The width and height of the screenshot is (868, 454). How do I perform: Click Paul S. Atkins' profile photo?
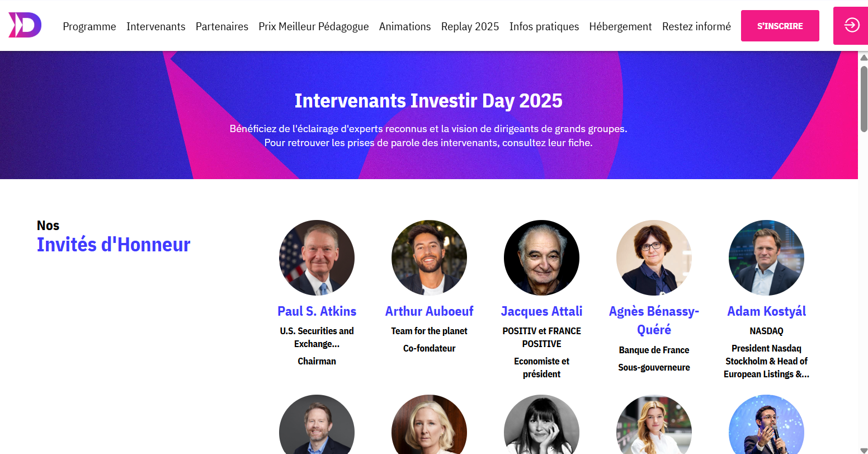click(317, 258)
